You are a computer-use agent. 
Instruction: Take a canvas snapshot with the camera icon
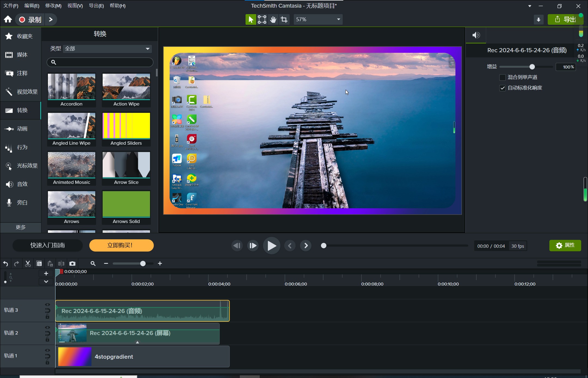pos(72,263)
